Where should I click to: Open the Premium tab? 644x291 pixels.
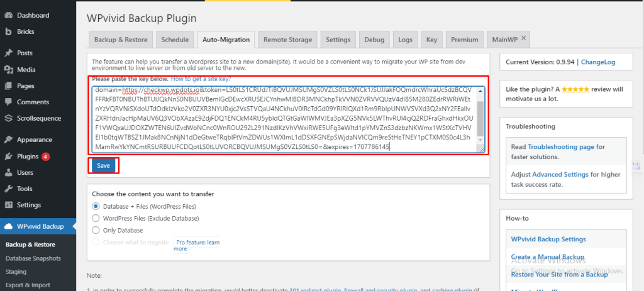[465, 40]
